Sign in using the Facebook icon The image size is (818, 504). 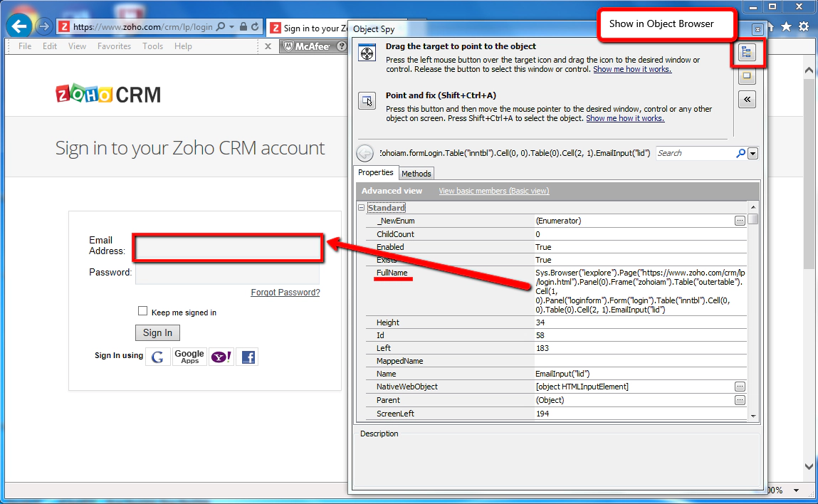tap(248, 357)
